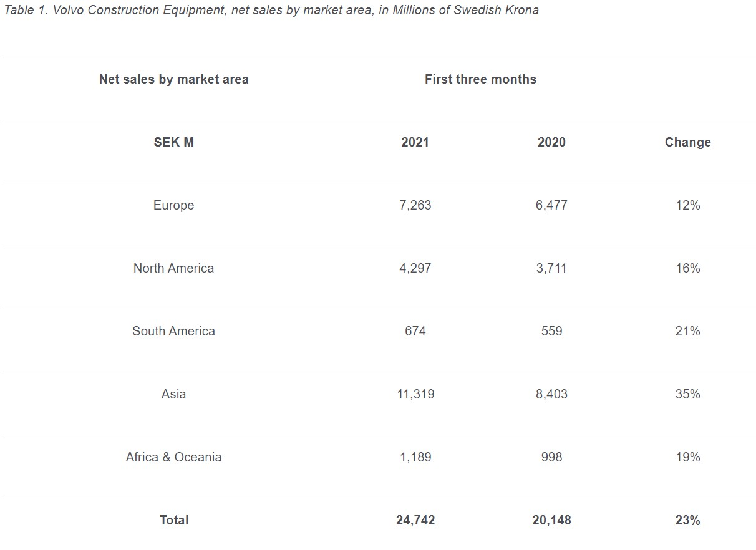Screen dimensions: 756x550
Task: Select the 2020 column header
Action: point(551,142)
